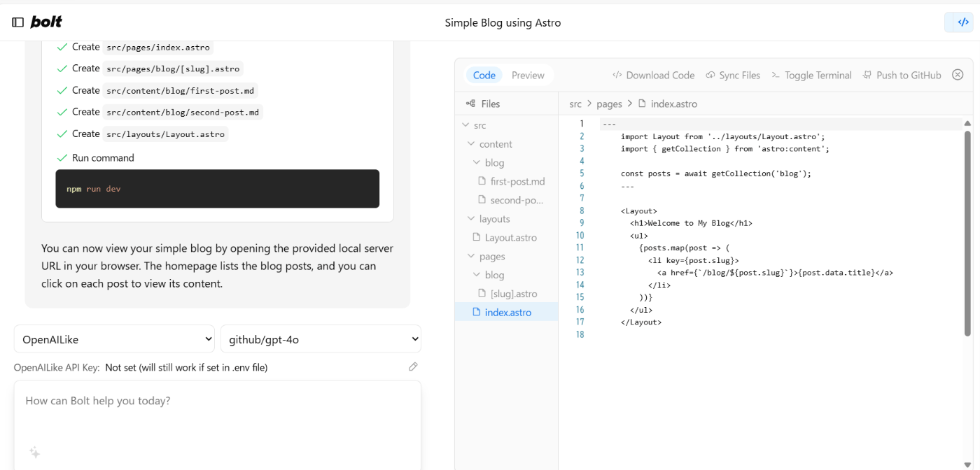Viewport: 980px width, 470px height.
Task: Close the workbench panel with X icon
Action: [x=958, y=75]
